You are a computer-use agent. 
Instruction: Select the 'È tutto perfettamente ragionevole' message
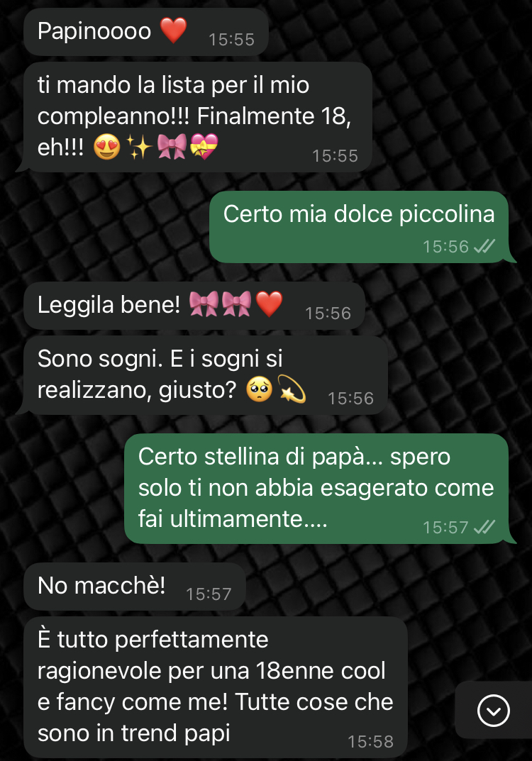coord(216,687)
